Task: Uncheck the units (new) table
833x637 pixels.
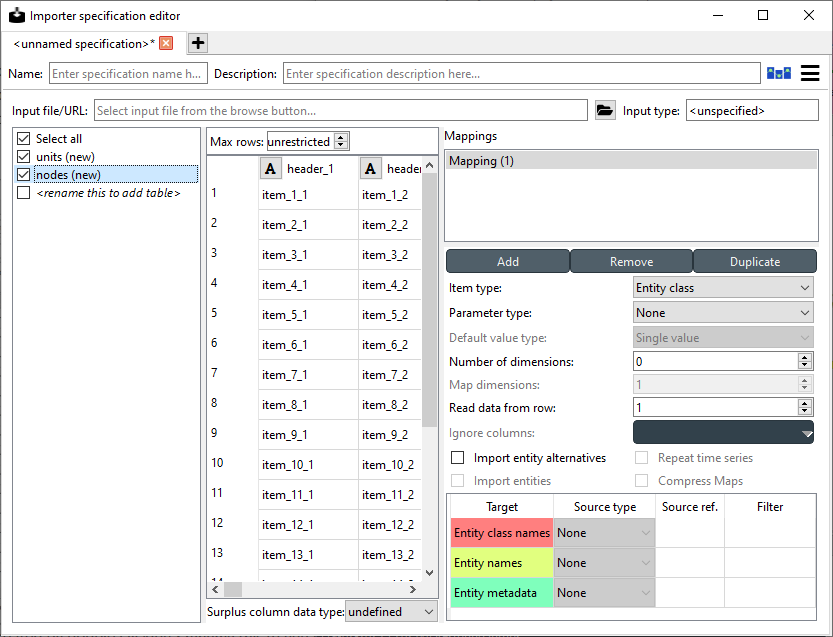Action: tap(23, 157)
